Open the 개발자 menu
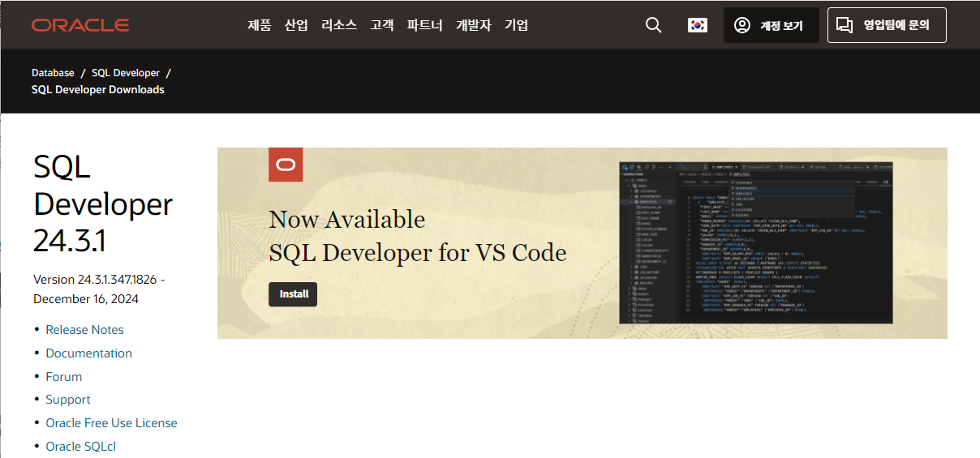The image size is (980, 458). (473, 25)
